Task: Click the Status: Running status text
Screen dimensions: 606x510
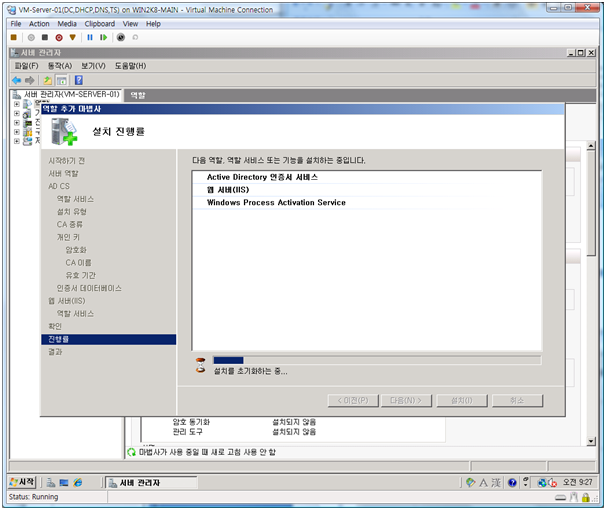Action: click(x=33, y=497)
